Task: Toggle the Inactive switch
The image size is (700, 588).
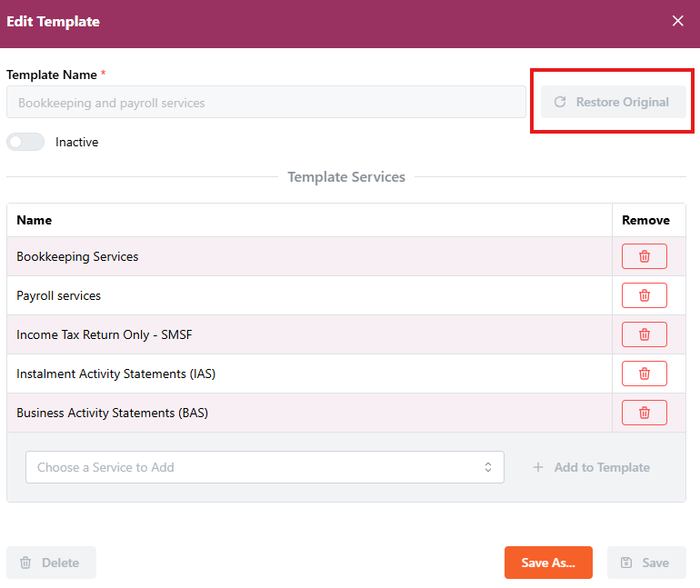Action: pyautogui.click(x=25, y=142)
